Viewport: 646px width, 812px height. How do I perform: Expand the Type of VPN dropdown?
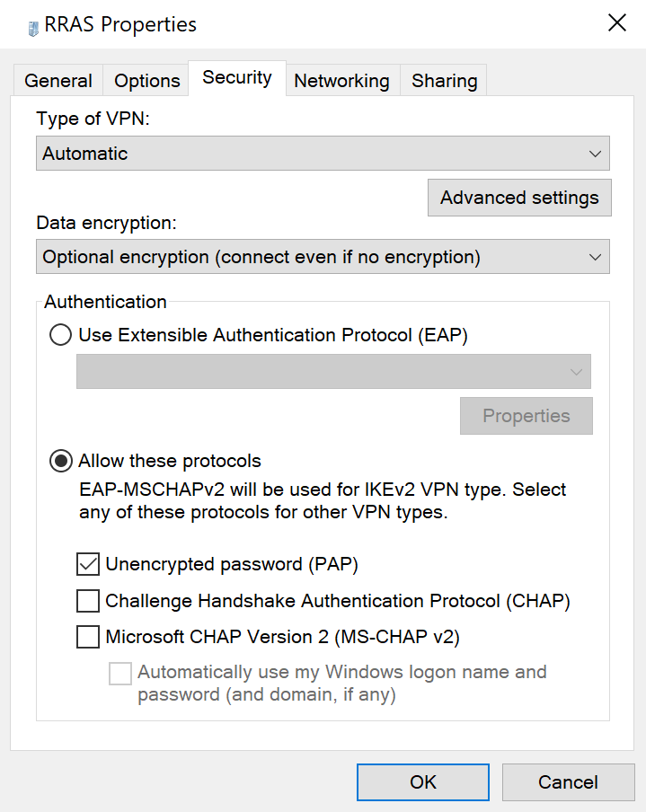pos(323,154)
